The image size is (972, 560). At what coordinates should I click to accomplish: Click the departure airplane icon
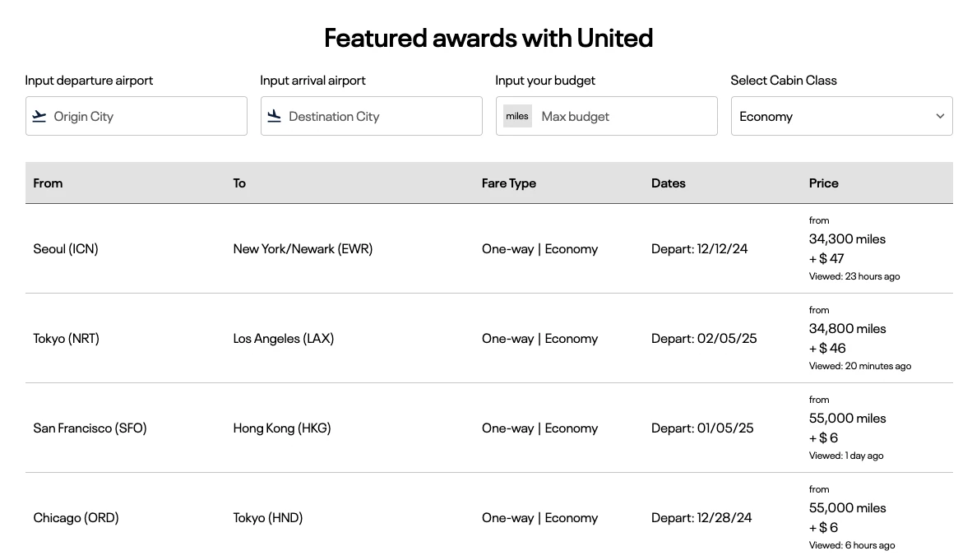[39, 116]
